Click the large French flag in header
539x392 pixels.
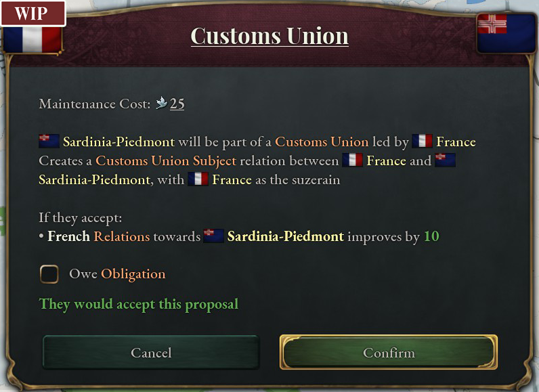point(33,39)
